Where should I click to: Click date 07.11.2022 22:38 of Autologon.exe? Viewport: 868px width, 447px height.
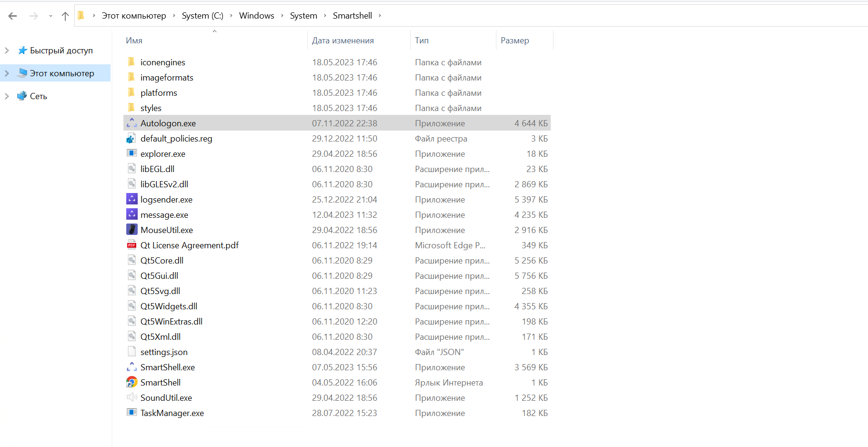[344, 123]
